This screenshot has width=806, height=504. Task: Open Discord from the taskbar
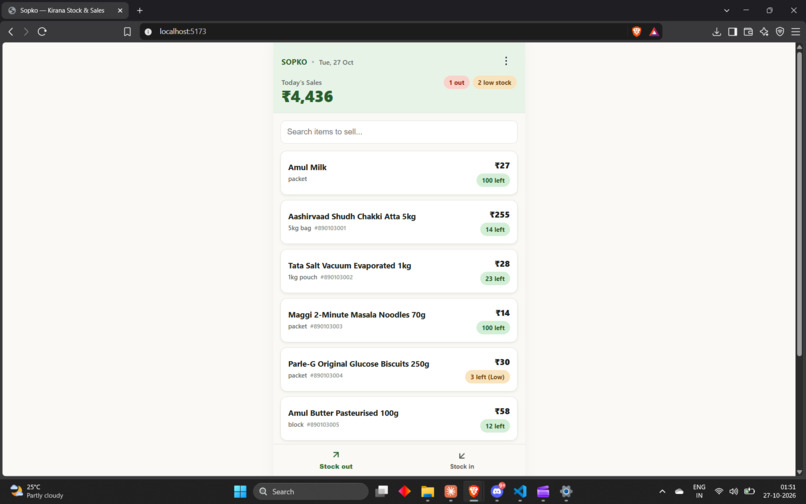pos(497,492)
